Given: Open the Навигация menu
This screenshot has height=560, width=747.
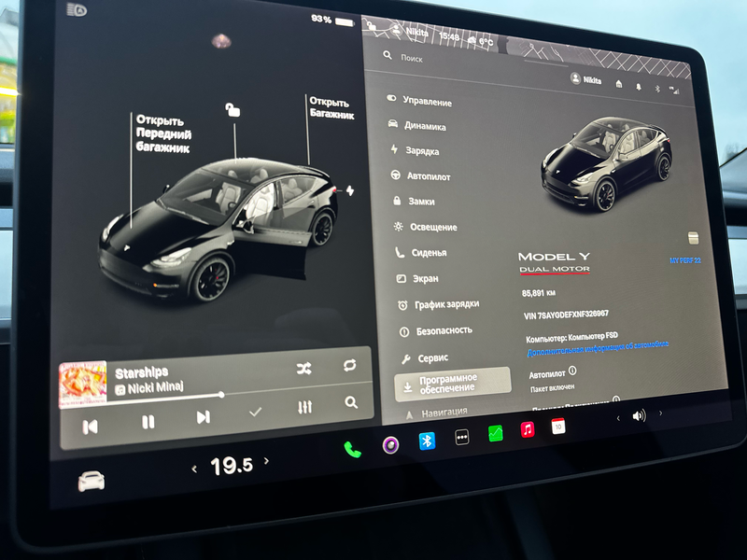Looking at the screenshot, I should [x=436, y=413].
